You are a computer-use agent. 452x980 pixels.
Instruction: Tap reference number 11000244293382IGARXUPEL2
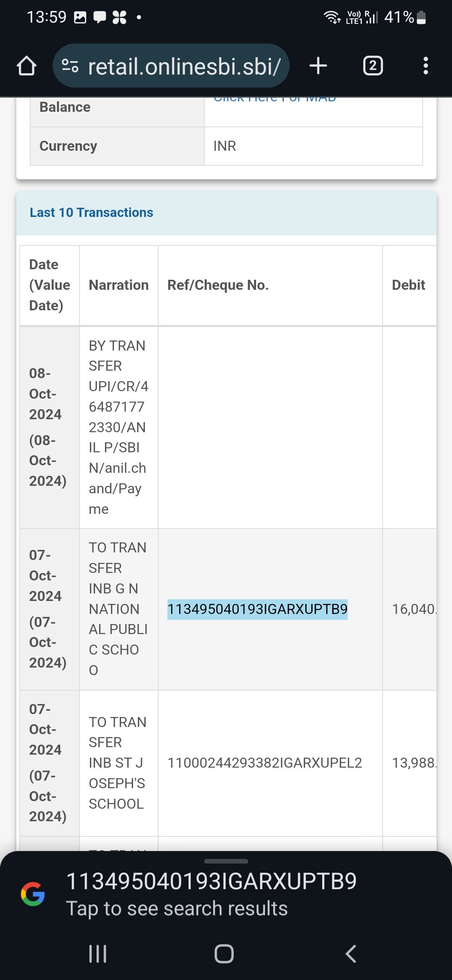[265, 763]
